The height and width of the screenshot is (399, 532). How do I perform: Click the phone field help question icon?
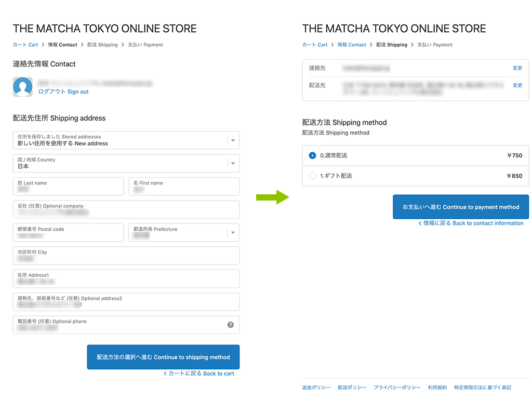coord(230,325)
